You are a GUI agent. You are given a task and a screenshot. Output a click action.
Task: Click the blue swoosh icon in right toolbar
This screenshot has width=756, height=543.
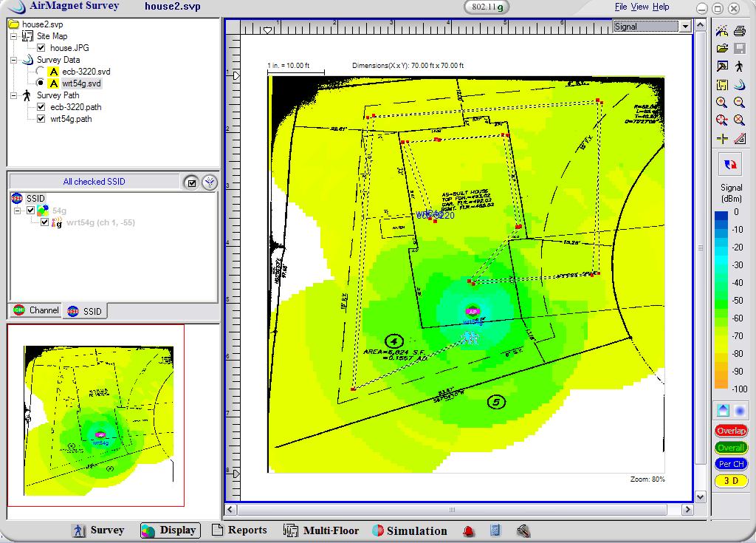740,84
